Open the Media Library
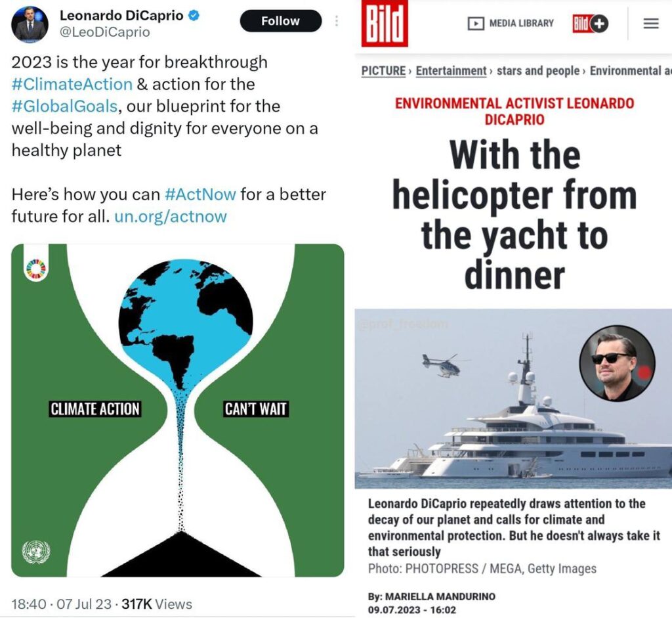Image resolution: width=672 pixels, height=618 pixels. (x=511, y=23)
